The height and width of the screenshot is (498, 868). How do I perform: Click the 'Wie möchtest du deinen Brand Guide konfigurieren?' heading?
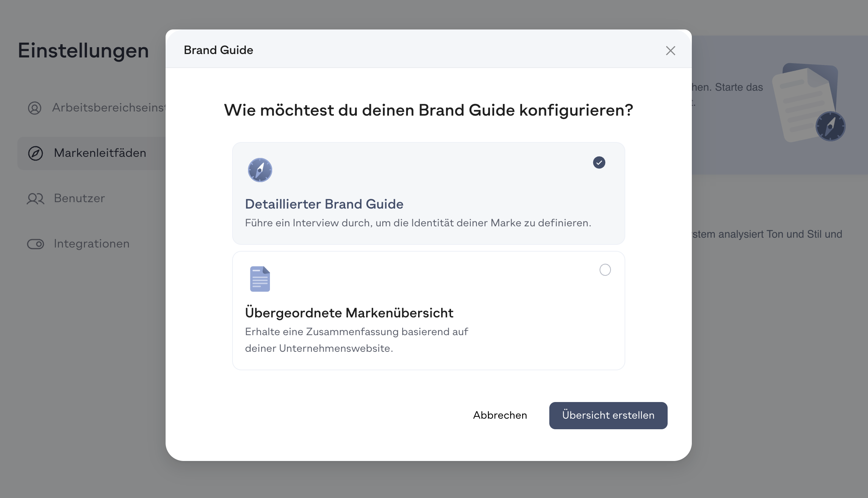[428, 110]
